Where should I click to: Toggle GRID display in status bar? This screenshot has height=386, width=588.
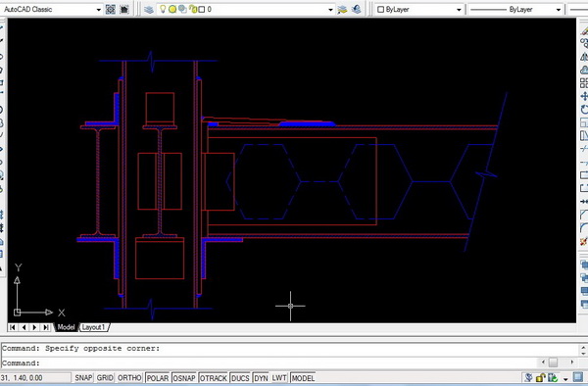pos(105,378)
